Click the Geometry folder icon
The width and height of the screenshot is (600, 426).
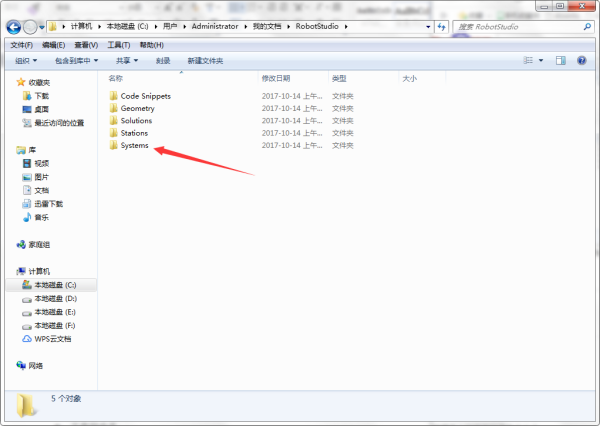(113, 108)
